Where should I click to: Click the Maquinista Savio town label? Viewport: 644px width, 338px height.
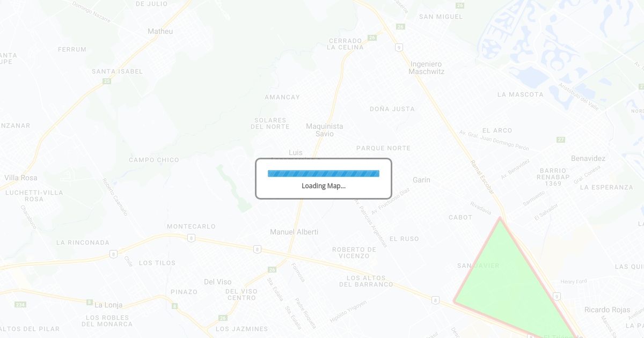[325, 130]
